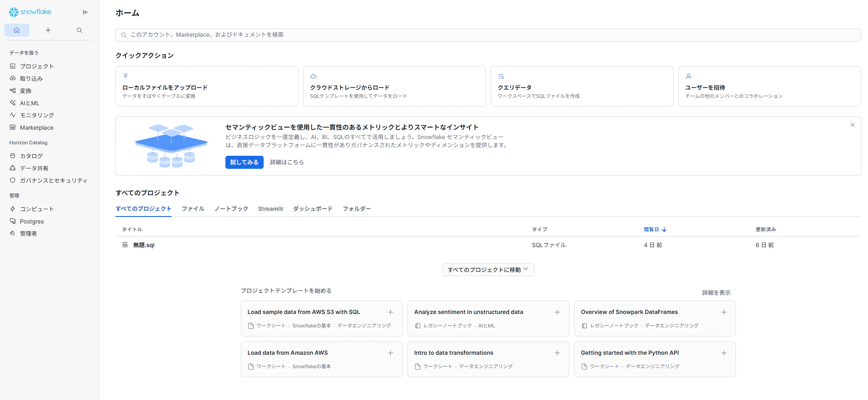Open sidebar search magnifier icon
868x400 pixels.
79,30
